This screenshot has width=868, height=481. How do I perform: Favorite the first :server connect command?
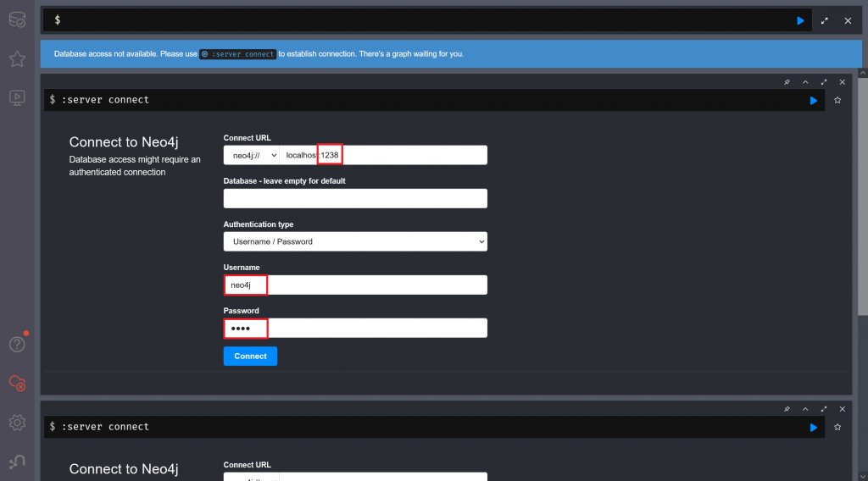837,100
